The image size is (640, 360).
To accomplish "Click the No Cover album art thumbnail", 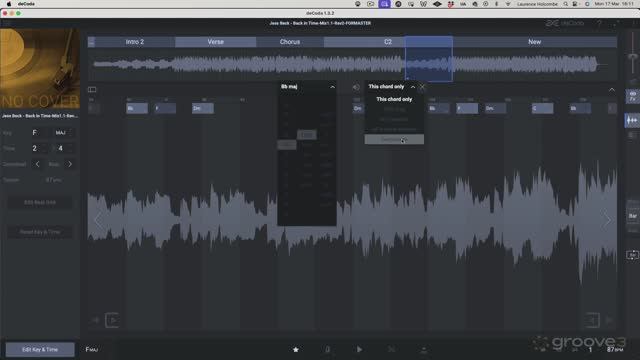I will (40, 68).
